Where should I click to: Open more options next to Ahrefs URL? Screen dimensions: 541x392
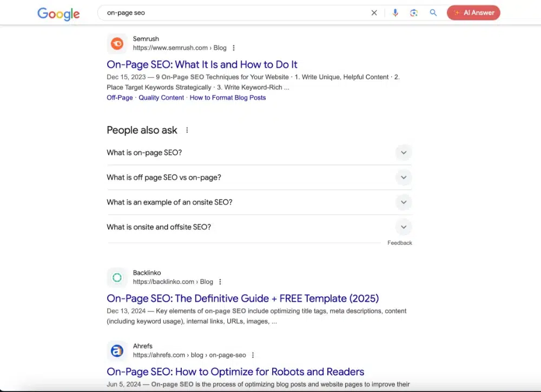(253, 355)
